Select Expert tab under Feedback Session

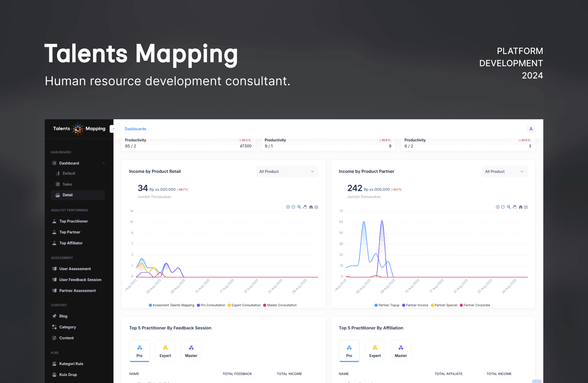(165, 351)
